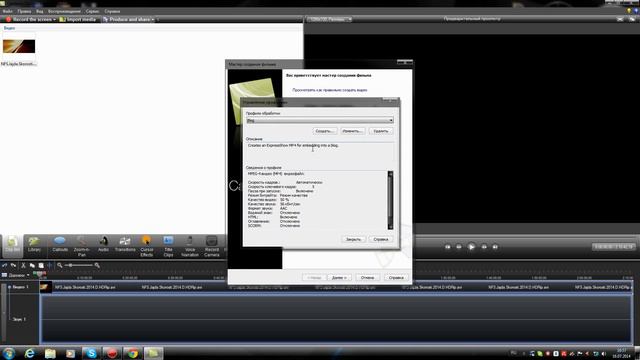Image resolution: width=640 pixels, height=360 pixels.
Task: Click the Play button in preview controls
Action: pyautogui.click(x=471, y=247)
